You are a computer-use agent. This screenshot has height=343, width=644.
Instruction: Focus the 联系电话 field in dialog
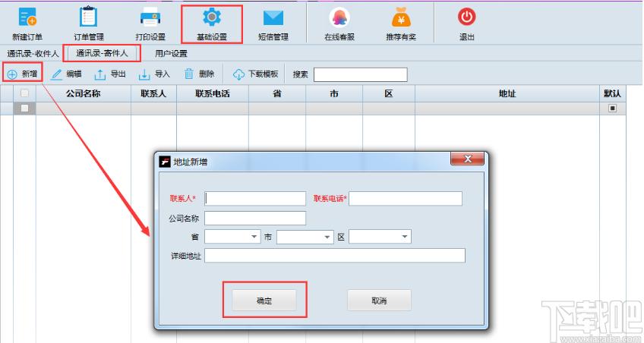(406, 199)
